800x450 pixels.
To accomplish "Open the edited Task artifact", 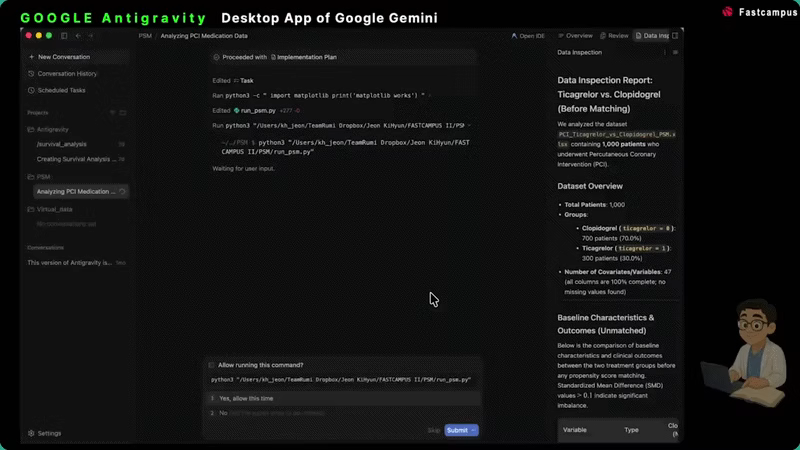I will 243,81.
